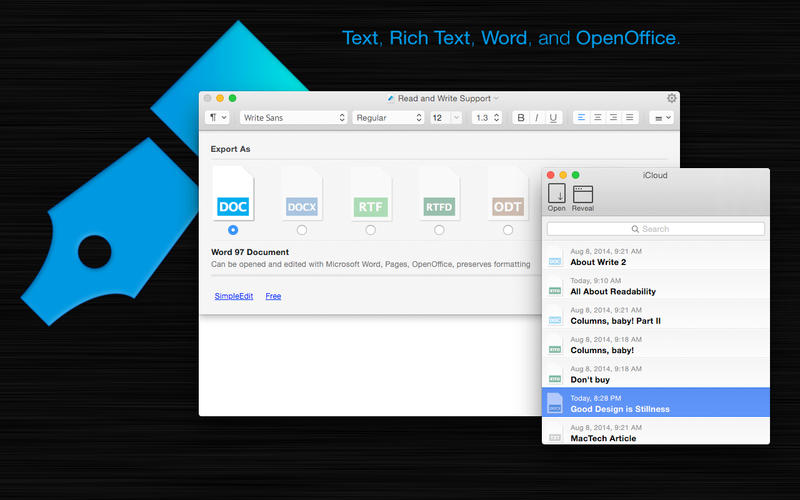Viewport: 800px width, 500px height.
Task: Click the ODT file format icon
Action: (x=508, y=194)
